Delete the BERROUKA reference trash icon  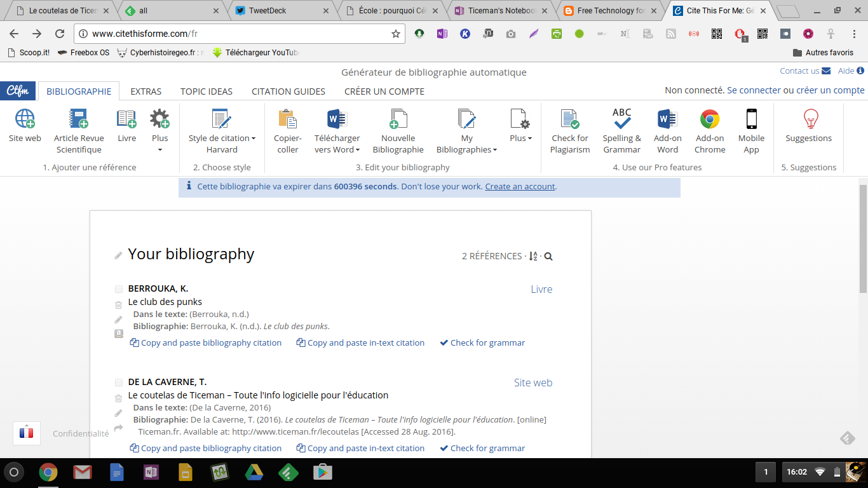pos(118,305)
